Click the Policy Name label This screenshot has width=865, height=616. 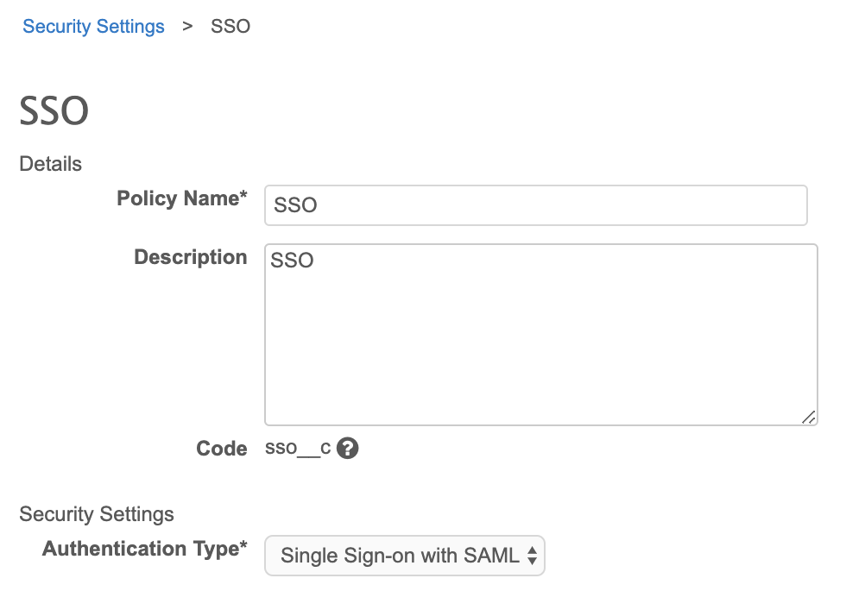click(181, 198)
